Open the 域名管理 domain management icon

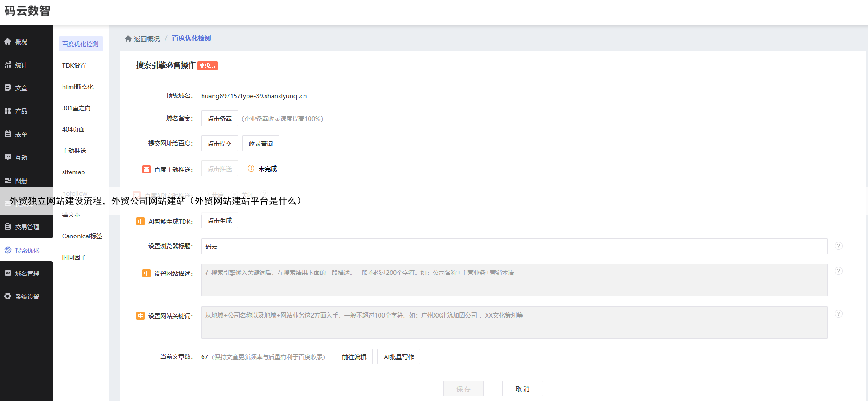8,274
